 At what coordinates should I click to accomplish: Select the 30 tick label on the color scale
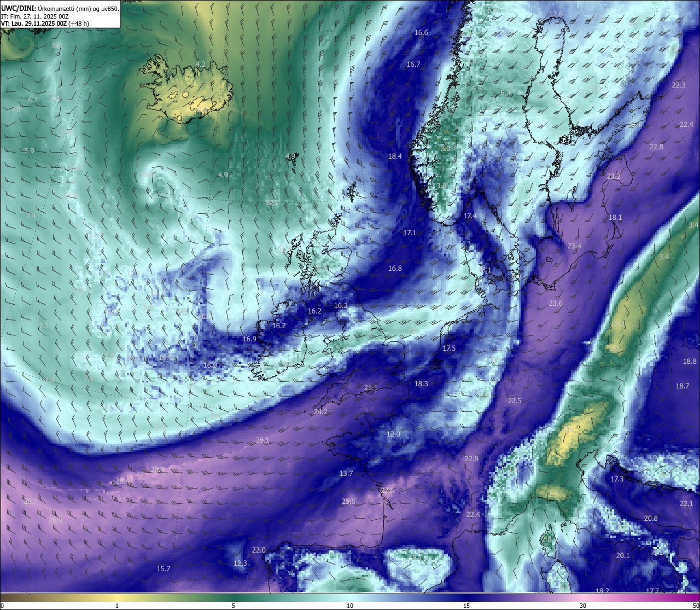[x=584, y=606]
